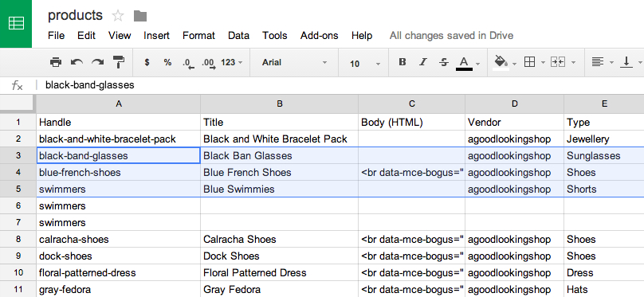The image size is (644, 297).
Task: Open the Help menu
Action: click(362, 36)
